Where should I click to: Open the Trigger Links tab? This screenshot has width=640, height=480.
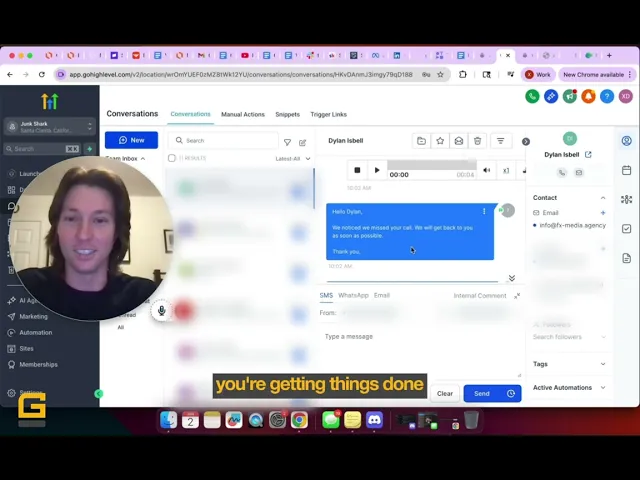pos(329,115)
